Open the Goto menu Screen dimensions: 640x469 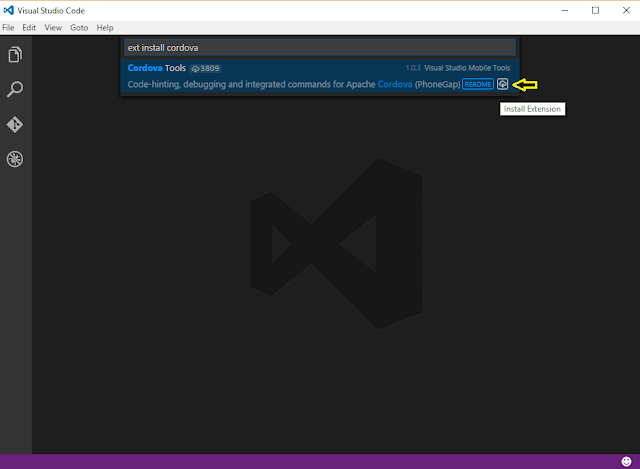[x=79, y=28]
